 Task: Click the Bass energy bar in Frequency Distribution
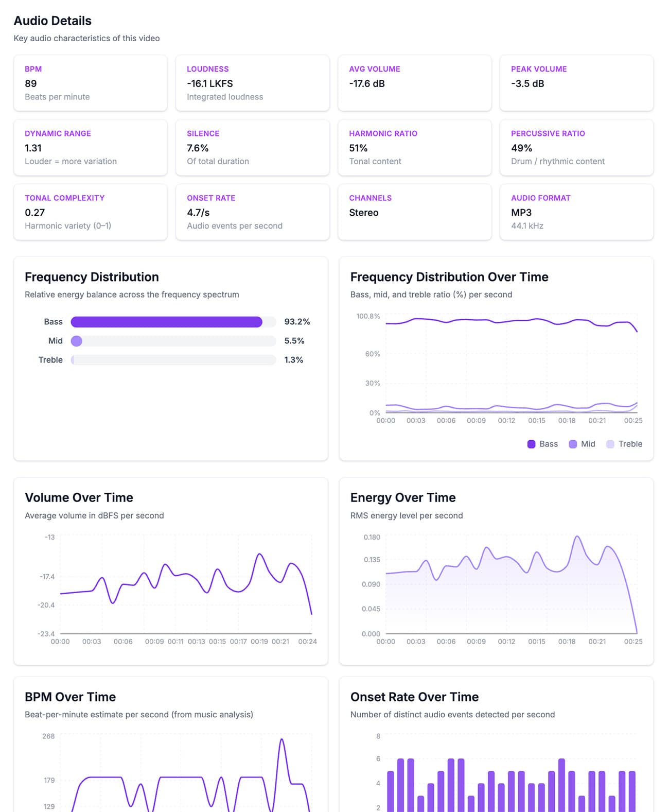tap(166, 322)
